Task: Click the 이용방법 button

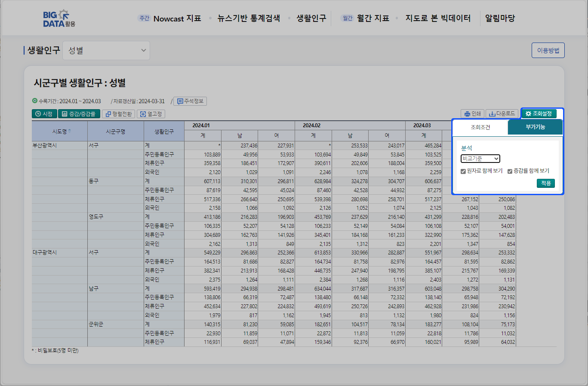Action: [548, 50]
